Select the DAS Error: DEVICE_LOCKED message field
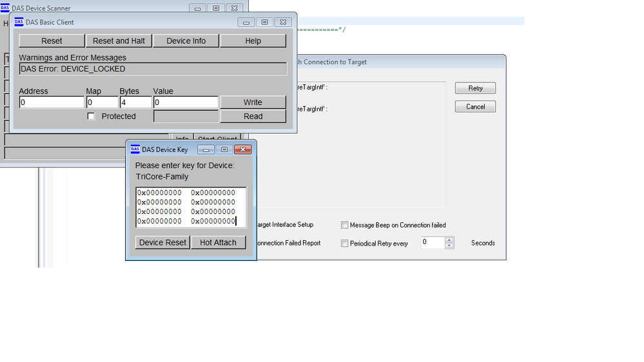 (153, 69)
